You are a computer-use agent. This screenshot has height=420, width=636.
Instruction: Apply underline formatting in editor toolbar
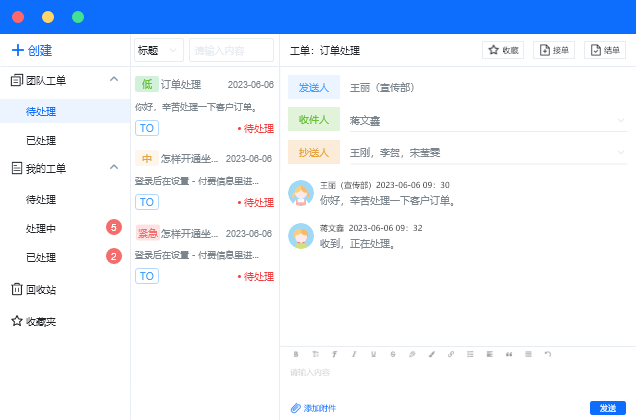click(x=373, y=354)
